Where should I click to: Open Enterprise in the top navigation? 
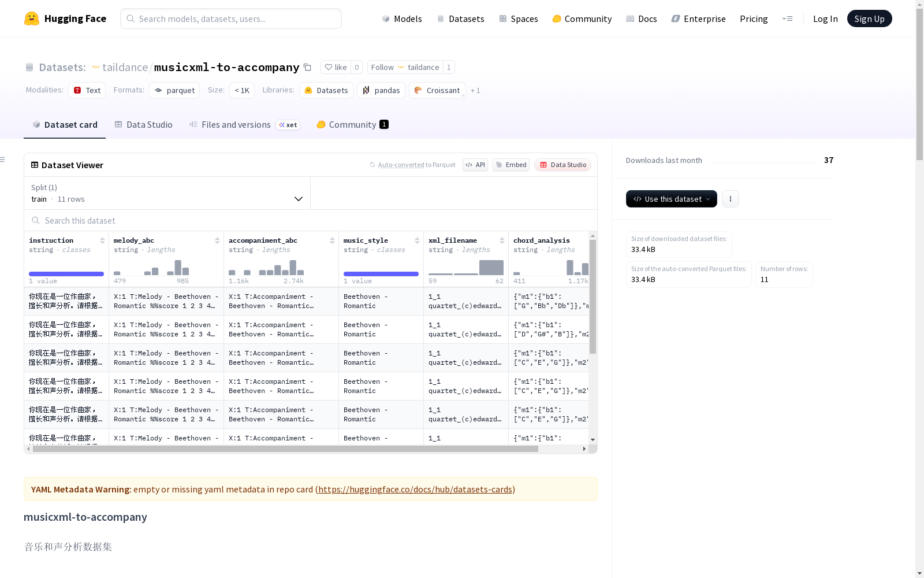[x=698, y=18]
